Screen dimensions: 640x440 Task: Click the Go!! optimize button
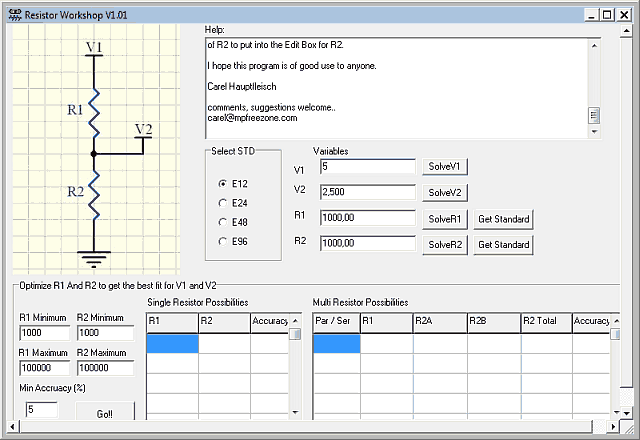105,411
